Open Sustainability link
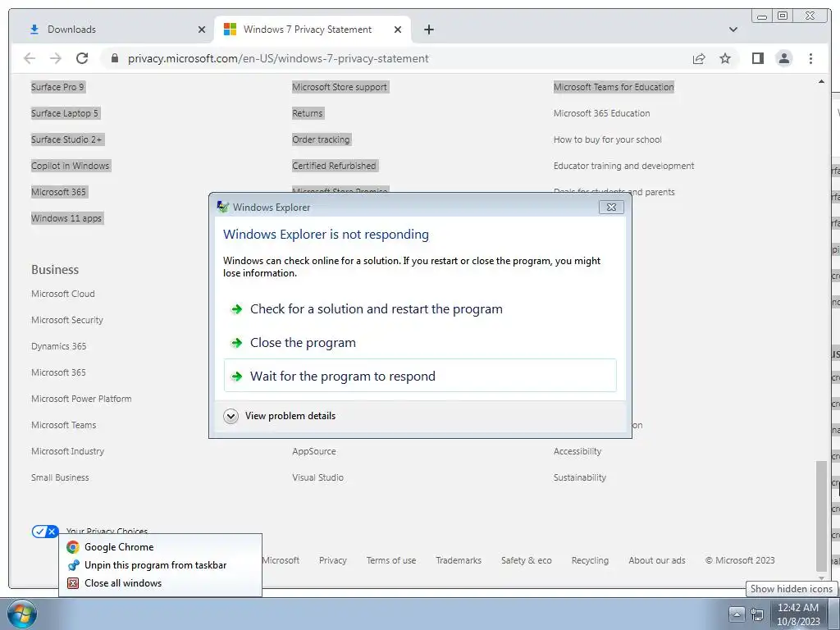 [580, 477]
